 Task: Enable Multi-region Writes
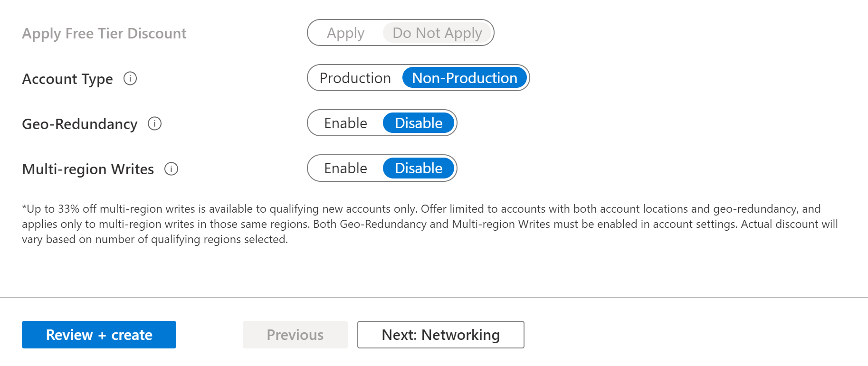click(x=345, y=168)
